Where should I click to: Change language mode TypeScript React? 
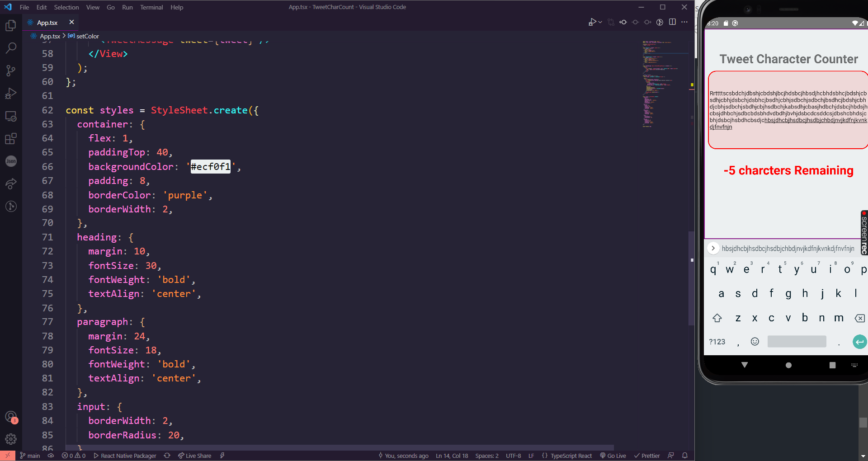pyautogui.click(x=567, y=456)
